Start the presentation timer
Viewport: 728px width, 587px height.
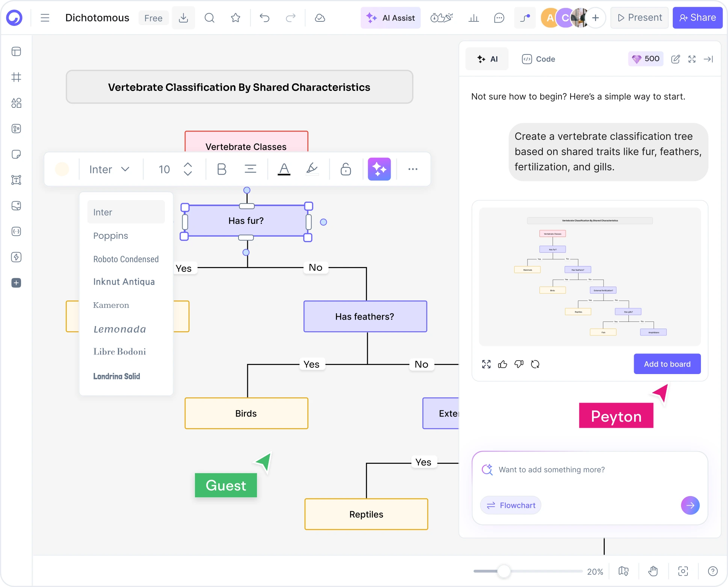pos(434,17)
